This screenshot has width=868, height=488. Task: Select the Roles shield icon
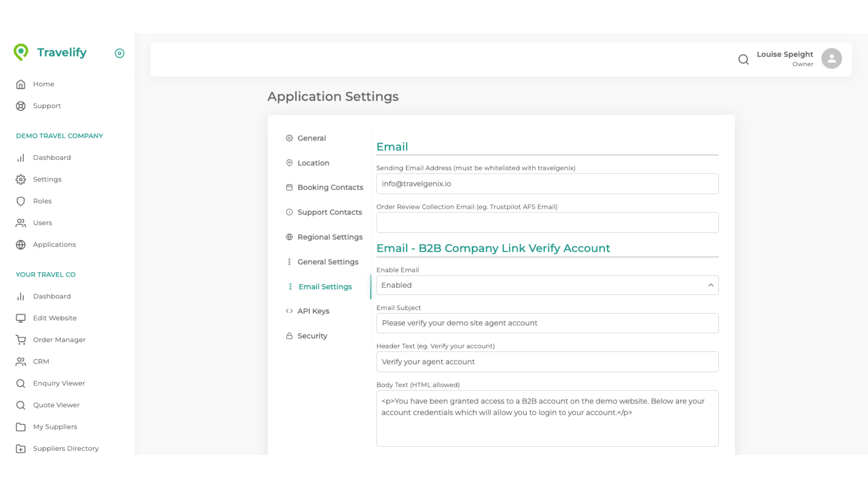[x=21, y=201]
